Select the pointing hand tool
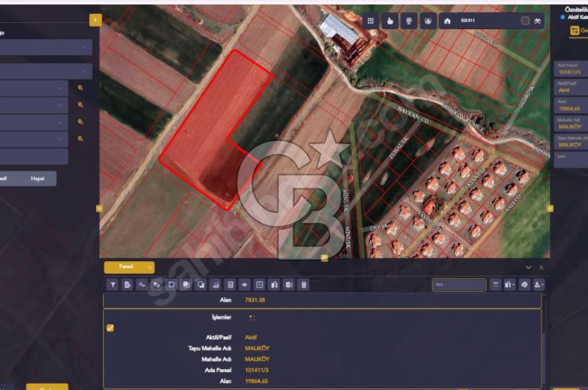 coord(390,21)
